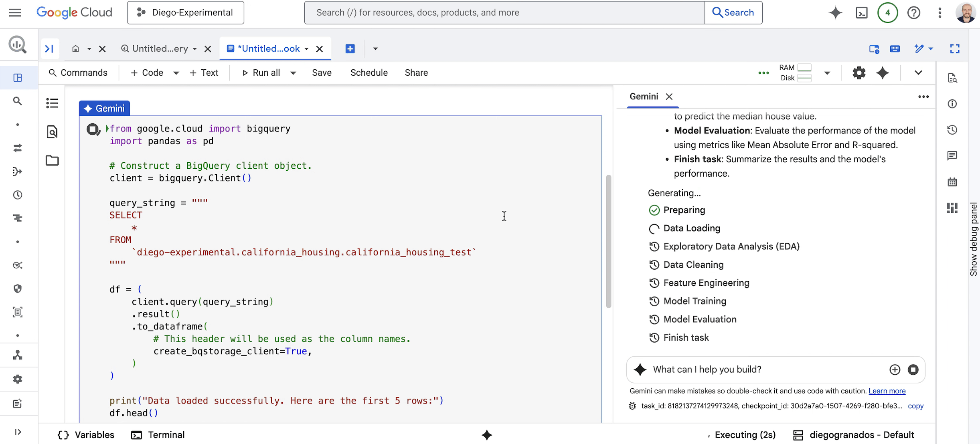Add context with the plus circle icon
This screenshot has width=980, height=444.
[x=895, y=369]
